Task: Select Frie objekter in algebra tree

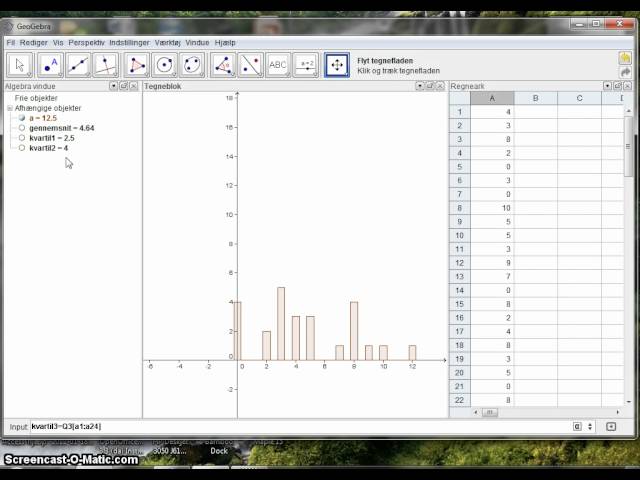Action: [x=36, y=98]
